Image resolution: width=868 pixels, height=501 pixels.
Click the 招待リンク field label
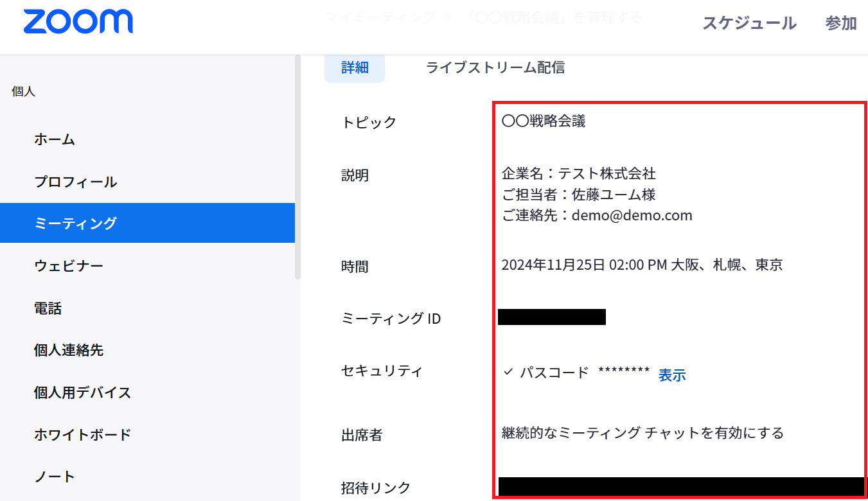pos(376,488)
